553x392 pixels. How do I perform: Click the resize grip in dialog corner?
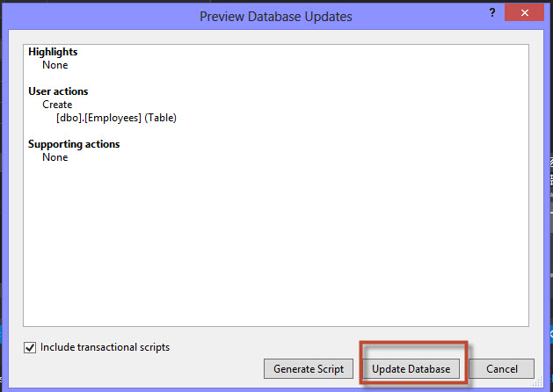pos(537,383)
